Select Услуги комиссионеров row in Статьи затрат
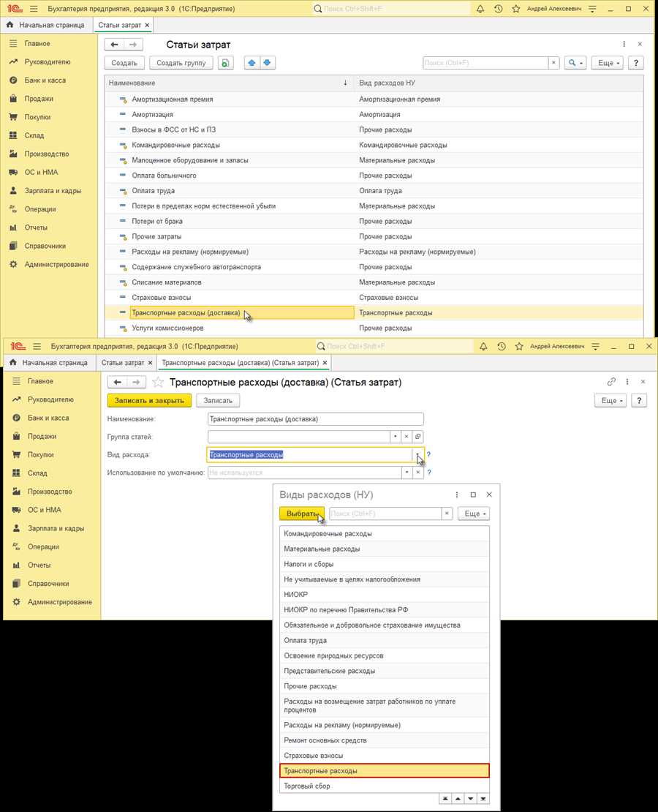Viewport: 658px width, 812px height. coord(374,328)
